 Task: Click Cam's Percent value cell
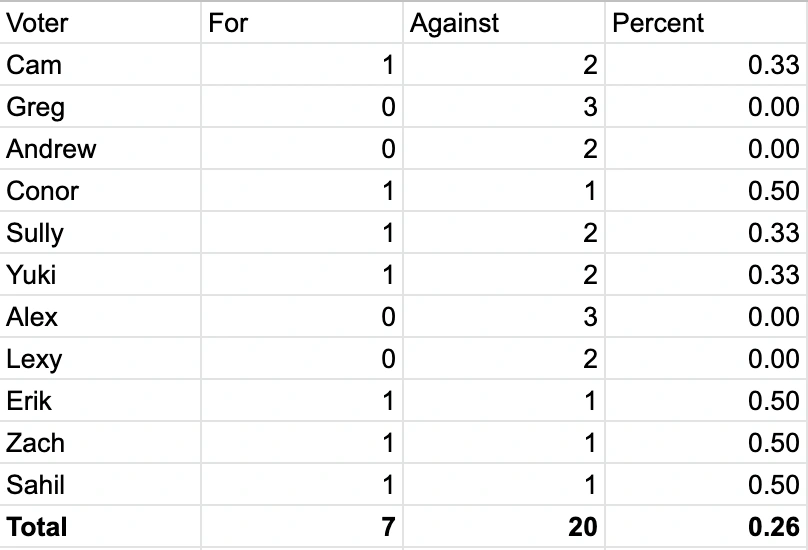pos(705,65)
